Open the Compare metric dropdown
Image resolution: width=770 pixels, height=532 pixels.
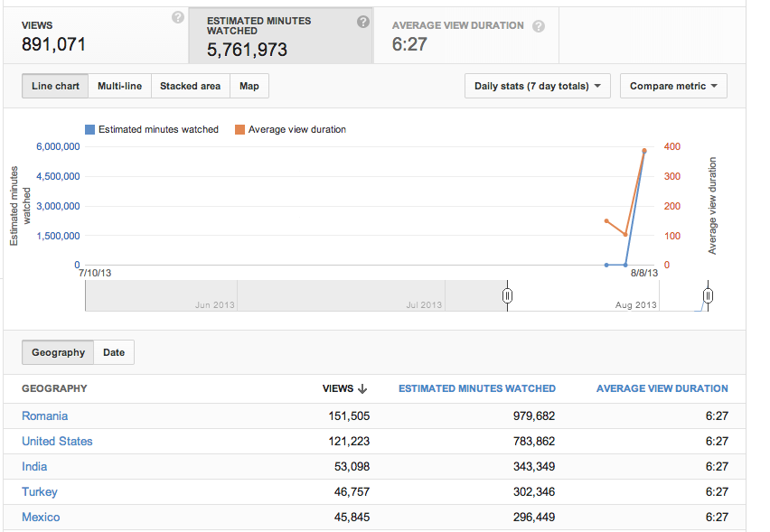coord(673,86)
